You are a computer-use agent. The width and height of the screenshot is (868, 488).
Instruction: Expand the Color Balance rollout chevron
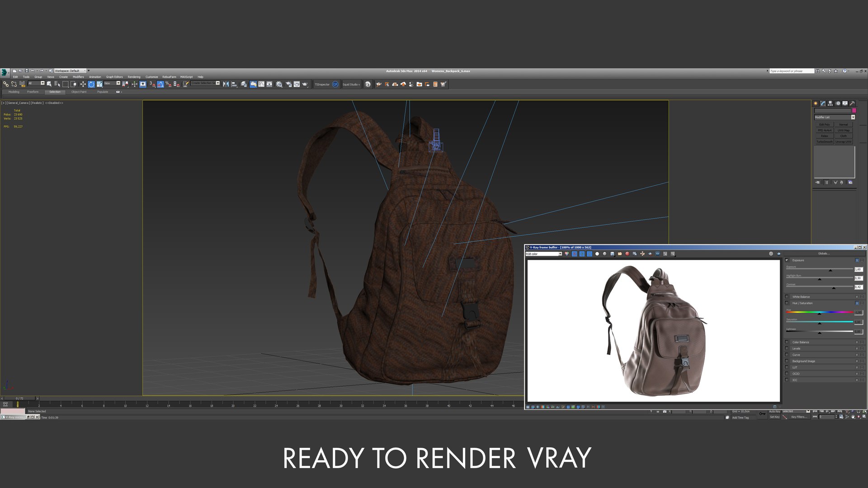pyautogui.click(x=857, y=342)
